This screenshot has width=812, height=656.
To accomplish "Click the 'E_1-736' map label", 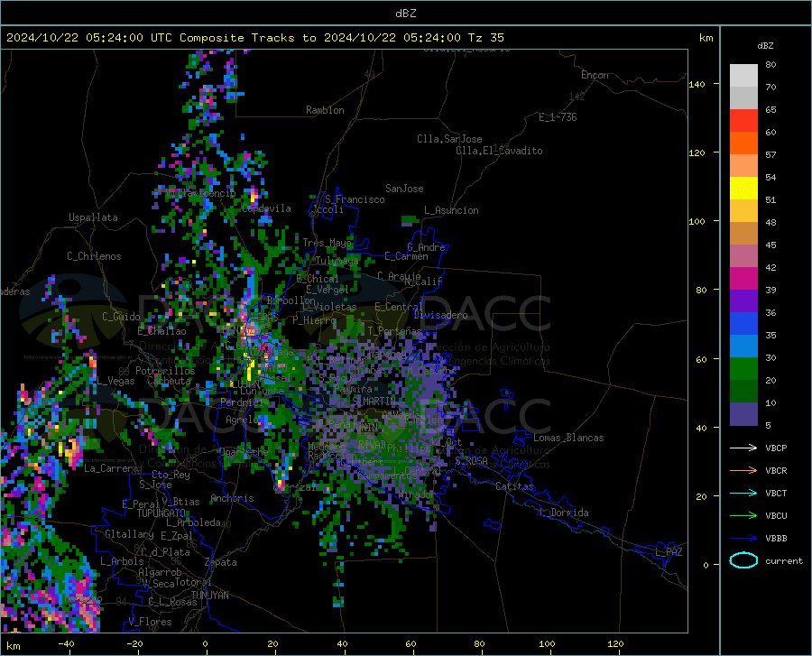I will [x=558, y=117].
